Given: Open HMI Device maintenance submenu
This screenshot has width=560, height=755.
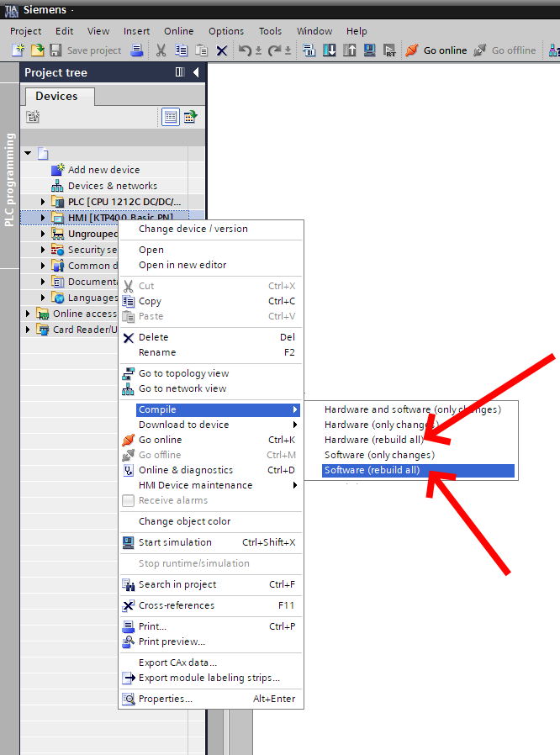Looking at the screenshot, I should pos(211,485).
